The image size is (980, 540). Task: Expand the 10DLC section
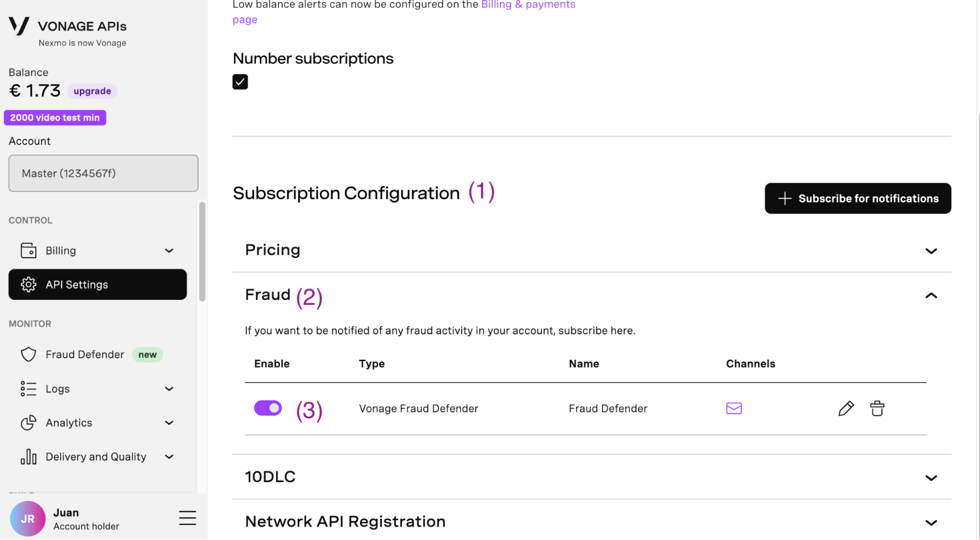tap(930, 477)
